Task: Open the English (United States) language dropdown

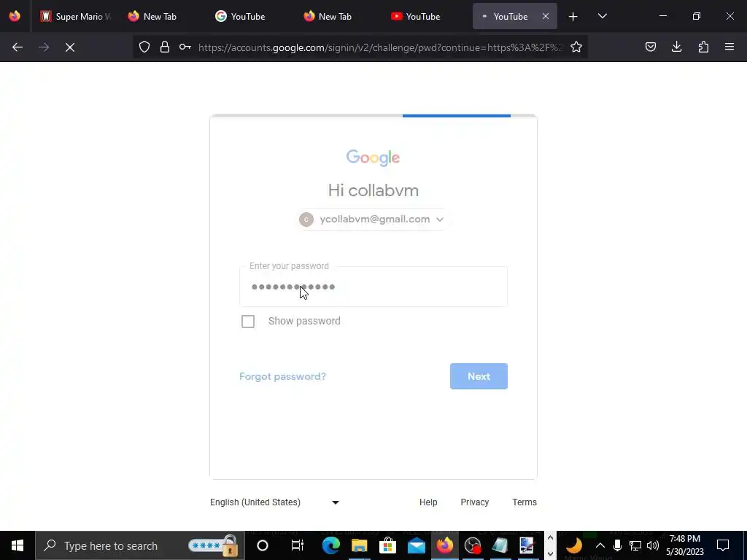Action: tap(274, 502)
